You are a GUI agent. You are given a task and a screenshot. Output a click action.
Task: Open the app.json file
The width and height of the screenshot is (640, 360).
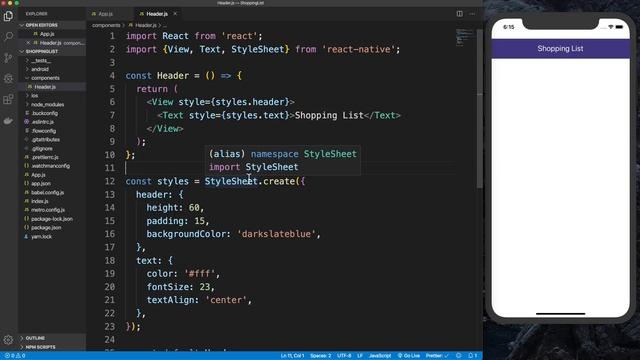point(41,184)
